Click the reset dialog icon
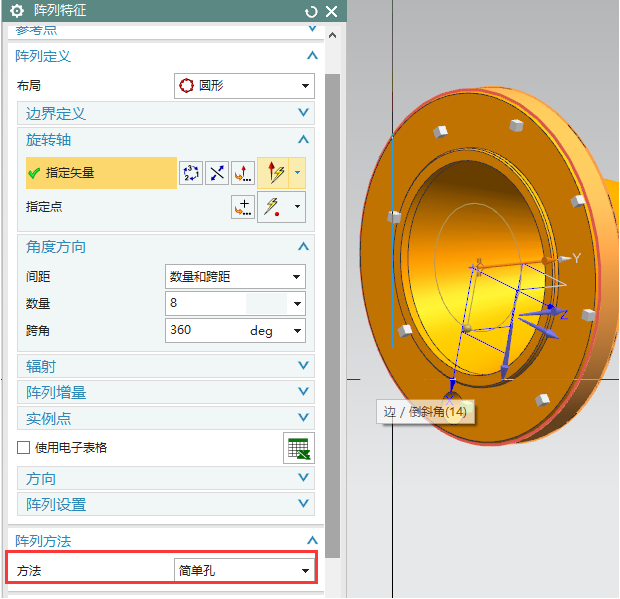 pyautogui.click(x=311, y=11)
